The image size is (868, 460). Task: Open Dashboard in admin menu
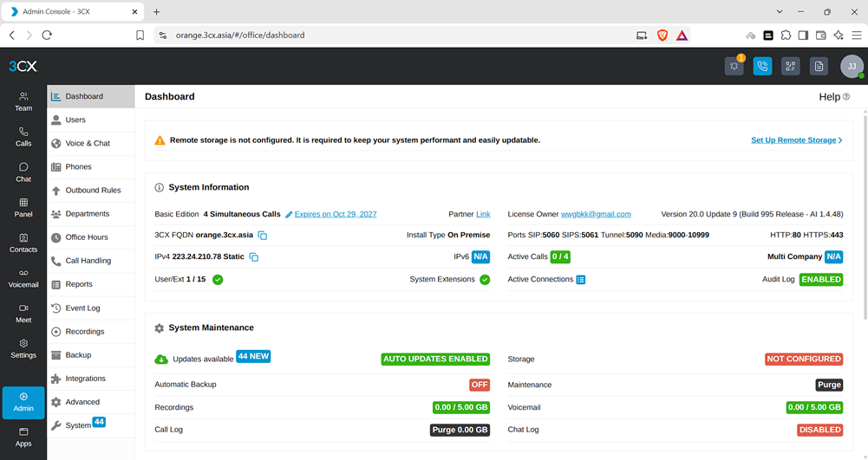pos(91,96)
